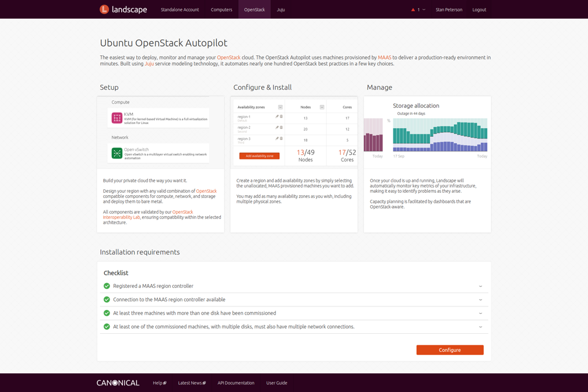The height and width of the screenshot is (392, 588).
Task: Edit region-3 with the pencil icon
Action: point(277,139)
